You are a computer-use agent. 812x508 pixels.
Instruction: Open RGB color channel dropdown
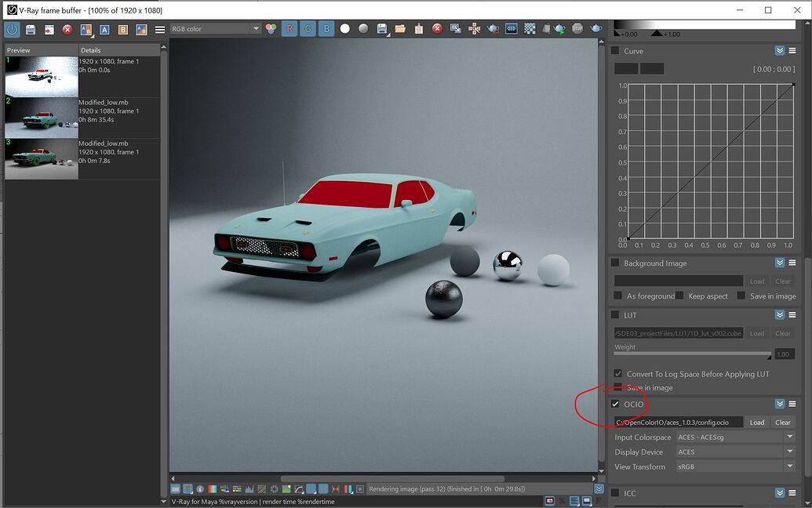click(215, 29)
